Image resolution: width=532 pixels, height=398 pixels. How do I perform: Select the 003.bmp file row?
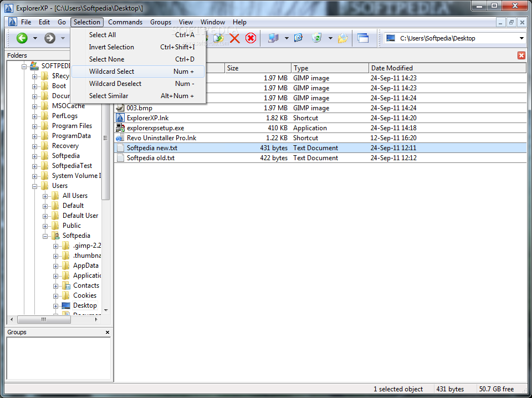coord(320,108)
